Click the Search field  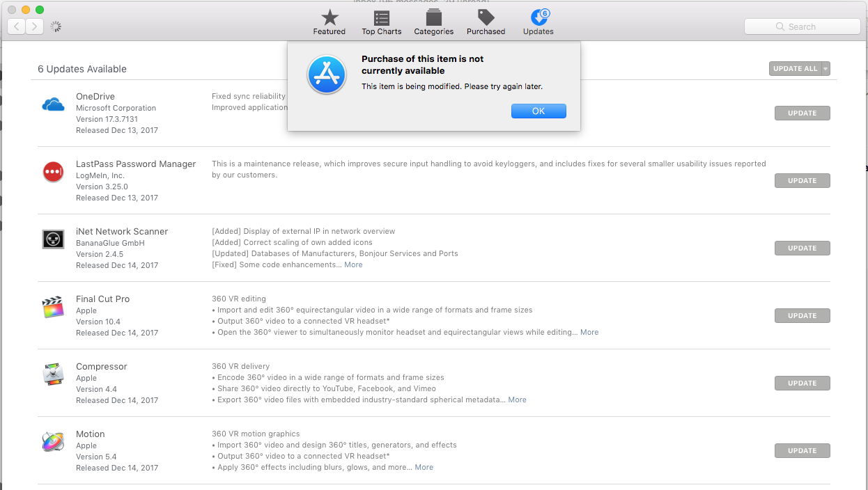coord(802,26)
